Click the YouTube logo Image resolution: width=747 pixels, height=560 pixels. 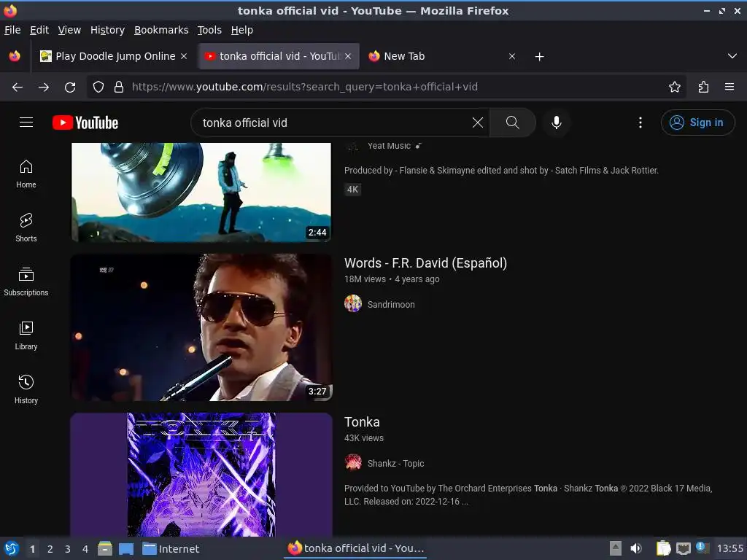(85, 122)
